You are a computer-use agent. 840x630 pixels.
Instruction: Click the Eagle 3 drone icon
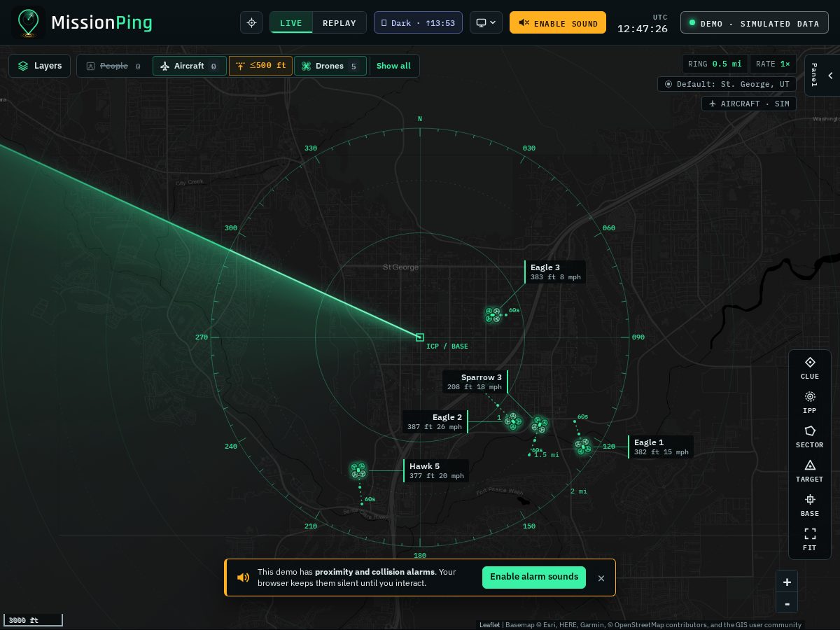tap(493, 315)
